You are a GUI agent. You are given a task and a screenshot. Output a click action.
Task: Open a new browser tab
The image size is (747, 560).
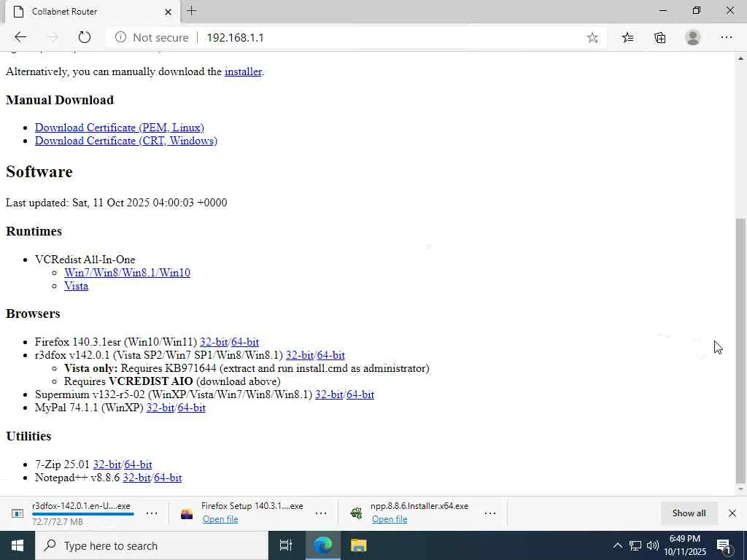tap(192, 11)
